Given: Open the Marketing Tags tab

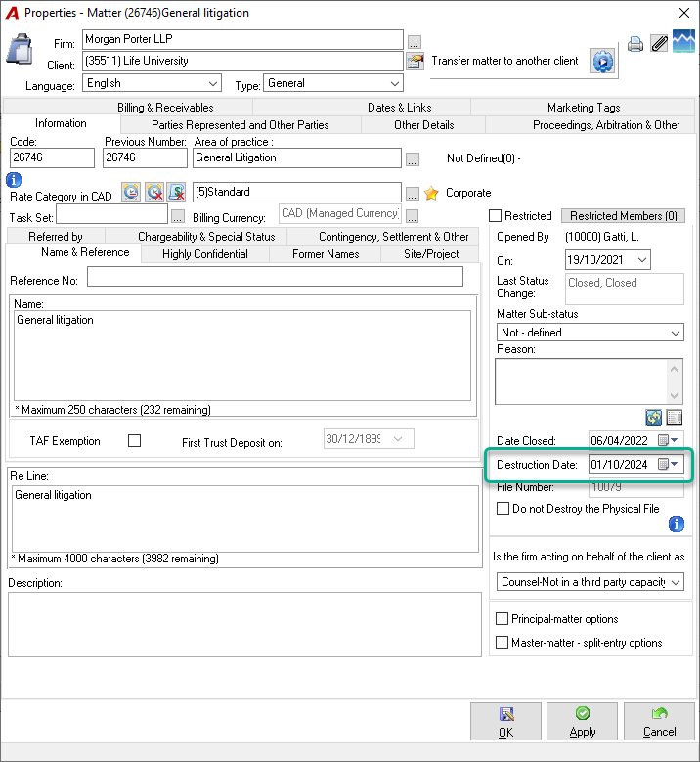Looking at the screenshot, I should coord(584,108).
